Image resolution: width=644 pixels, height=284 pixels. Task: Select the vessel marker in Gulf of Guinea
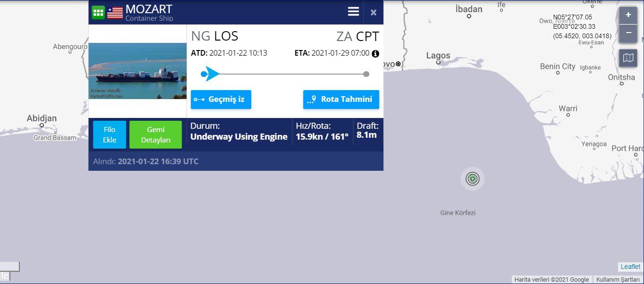(472, 179)
